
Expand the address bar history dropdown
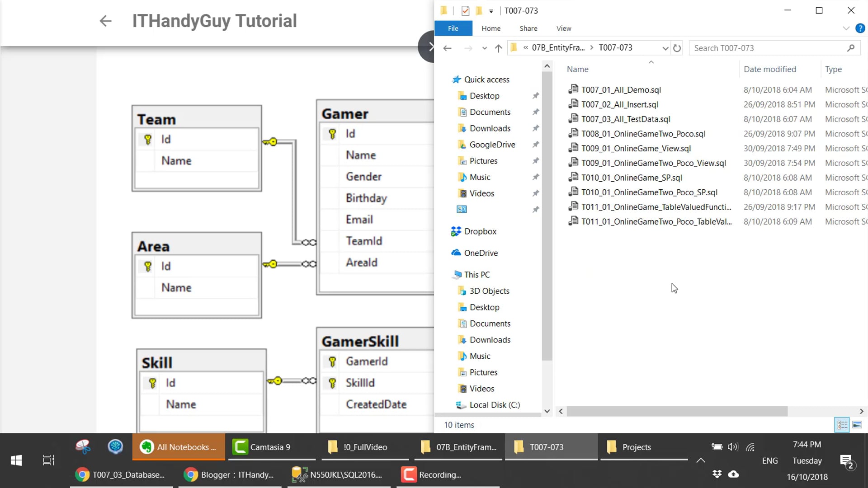[x=665, y=48]
